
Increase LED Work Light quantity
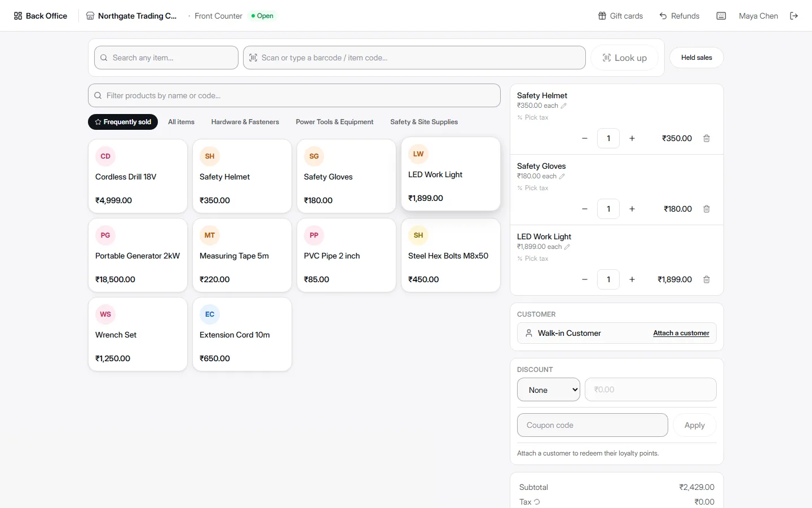632,279
